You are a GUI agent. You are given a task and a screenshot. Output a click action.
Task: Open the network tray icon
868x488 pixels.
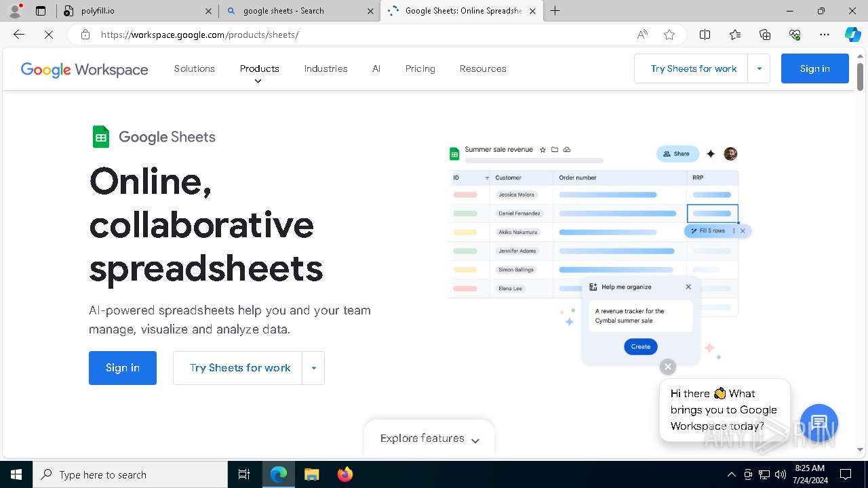764,474
